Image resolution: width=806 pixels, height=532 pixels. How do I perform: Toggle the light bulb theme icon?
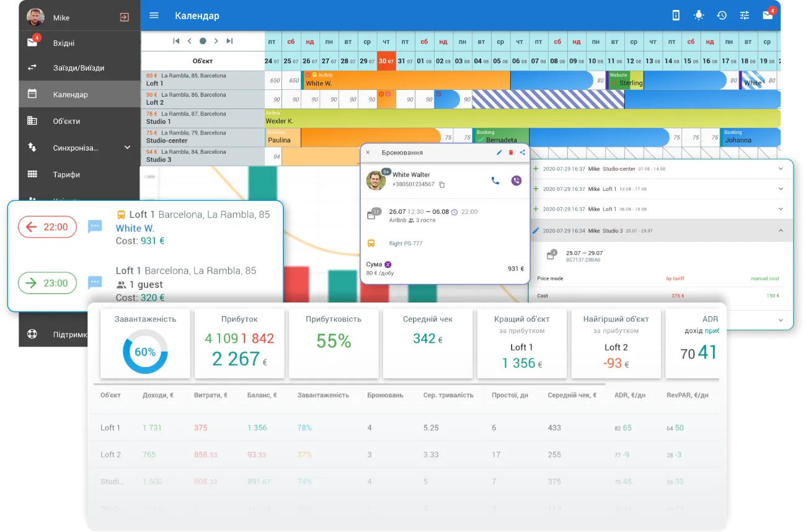(699, 16)
